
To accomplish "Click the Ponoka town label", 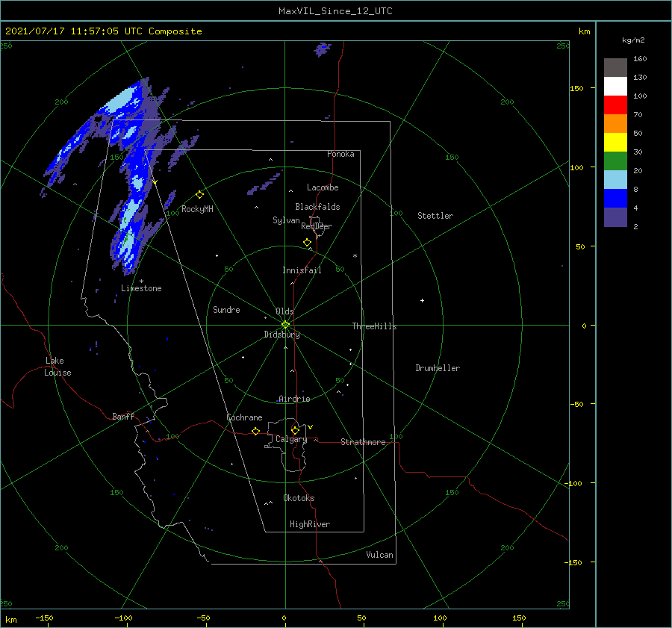I will click(340, 154).
